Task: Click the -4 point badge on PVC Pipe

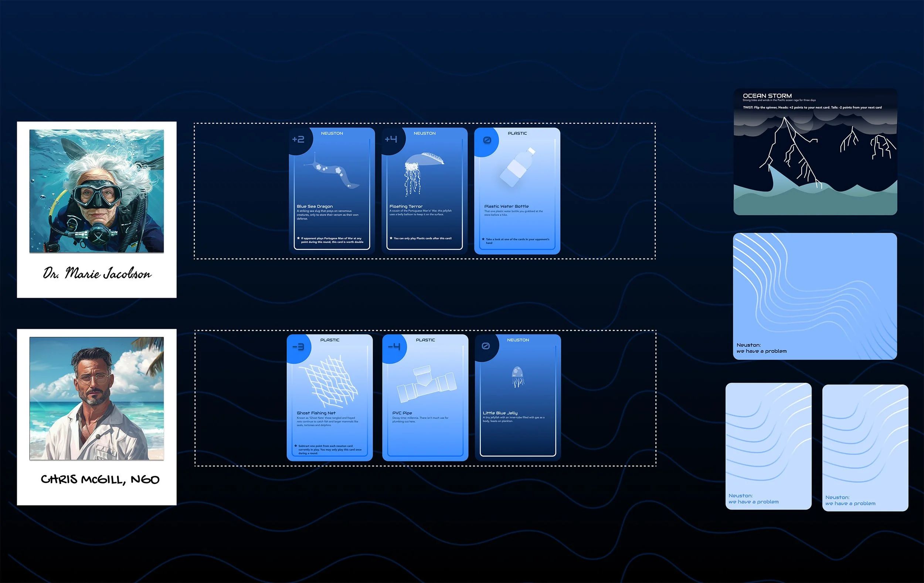Action: pos(394,347)
